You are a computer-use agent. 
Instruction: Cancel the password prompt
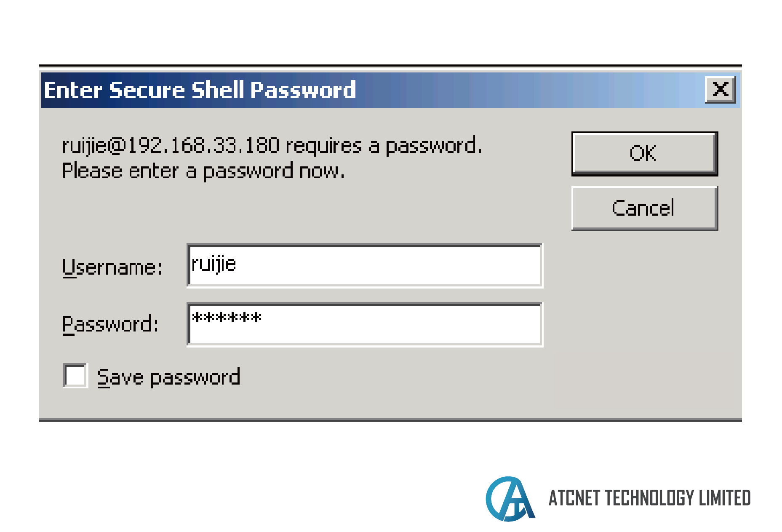pos(644,209)
